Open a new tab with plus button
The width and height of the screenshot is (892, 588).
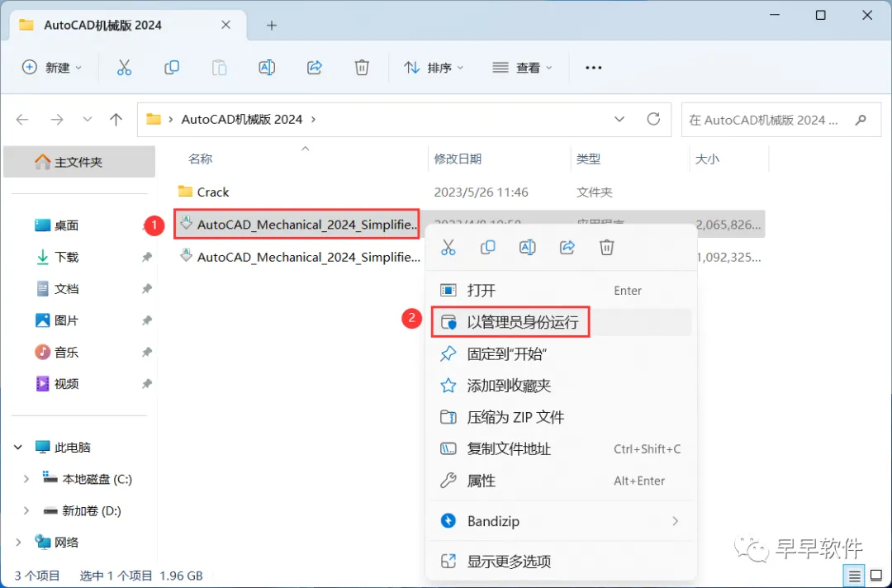tap(272, 26)
